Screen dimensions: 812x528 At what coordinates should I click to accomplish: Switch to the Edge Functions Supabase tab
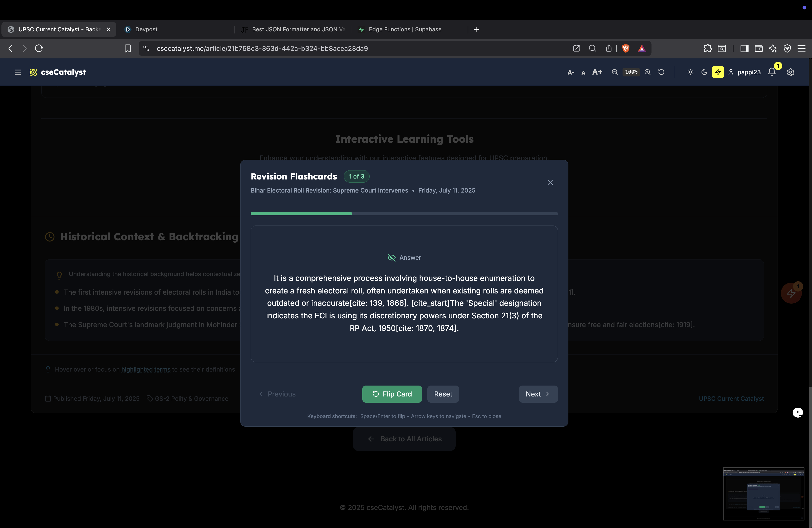(x=405, y=29)
